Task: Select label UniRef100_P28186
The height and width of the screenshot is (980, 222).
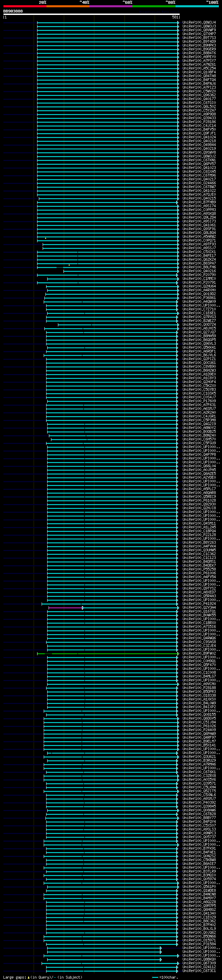Action: pos(199,122)
